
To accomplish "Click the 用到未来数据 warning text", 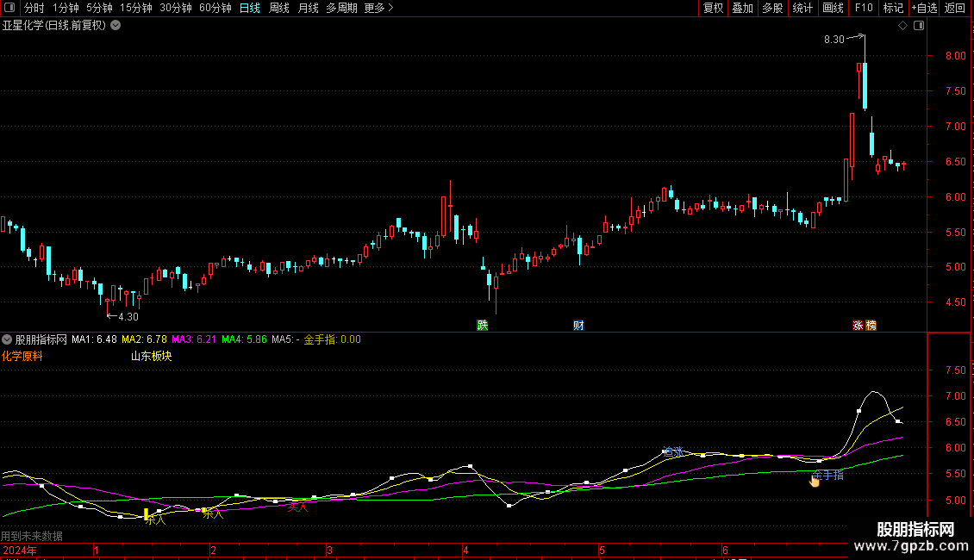I will click(32, 536).
